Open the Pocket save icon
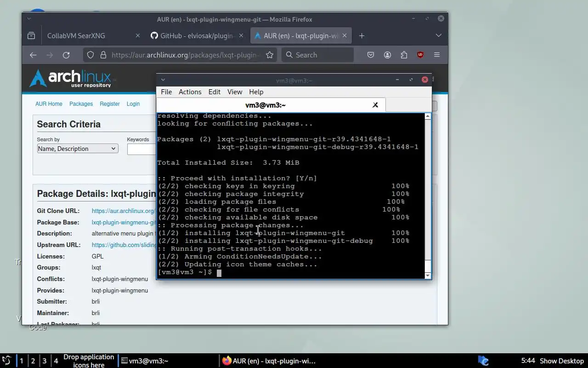The width and height of the screenshot is (588, 368). (371, 55)
